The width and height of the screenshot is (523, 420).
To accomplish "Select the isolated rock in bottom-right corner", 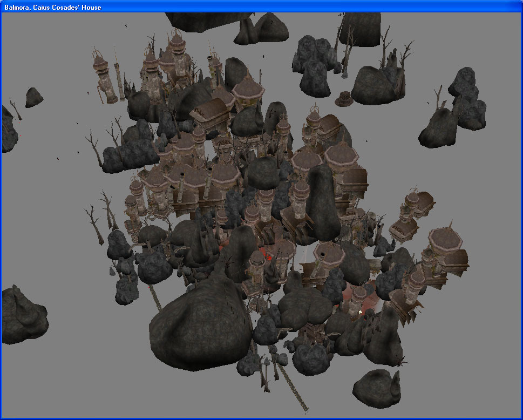I will [377, 389].
